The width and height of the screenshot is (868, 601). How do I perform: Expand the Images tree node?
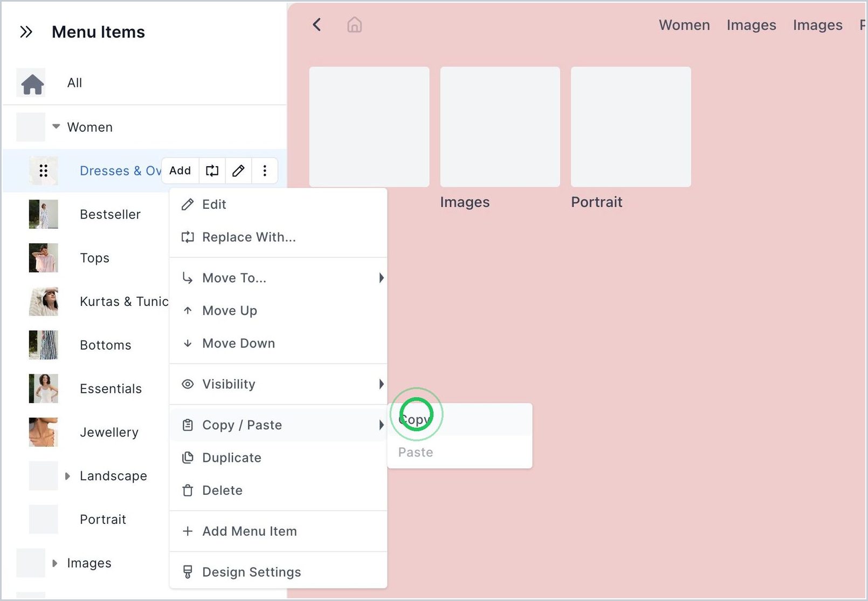(54, 563)
